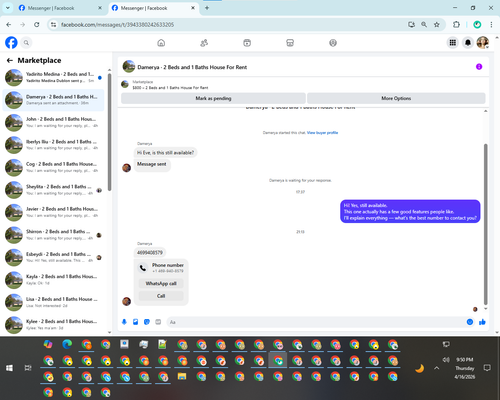Open the Groups icon in top navigation
Viewport: 500px width, 400px height.
click(333, 43)
